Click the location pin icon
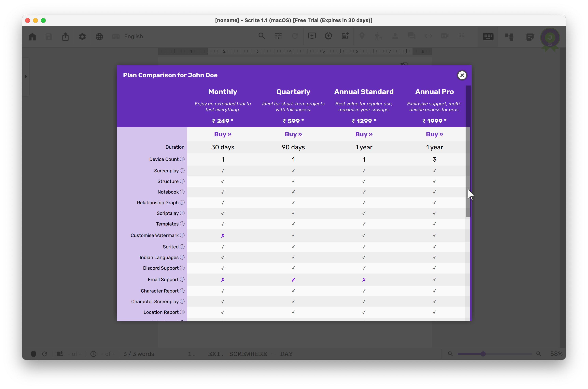Screen dimensions: 588x389 (x=362, y=36)
